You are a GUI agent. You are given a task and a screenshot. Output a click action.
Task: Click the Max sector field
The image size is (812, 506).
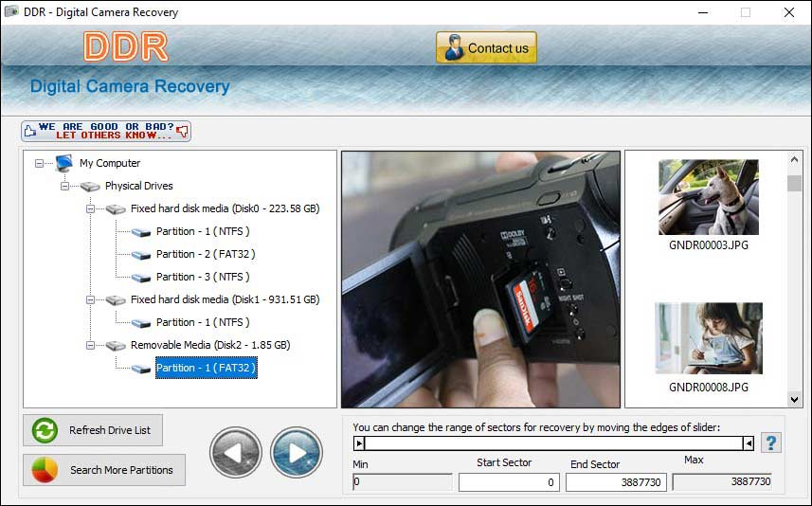pyautogui.click(x=722, y=482)
